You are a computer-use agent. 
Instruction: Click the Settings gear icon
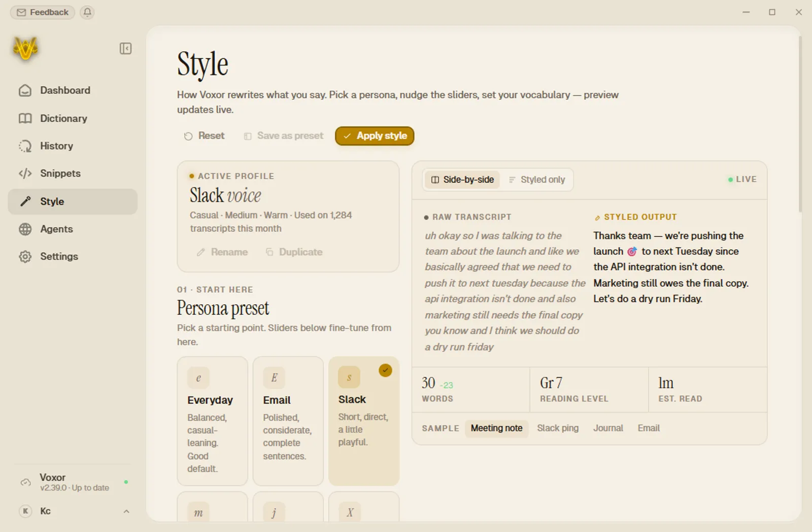25,257
